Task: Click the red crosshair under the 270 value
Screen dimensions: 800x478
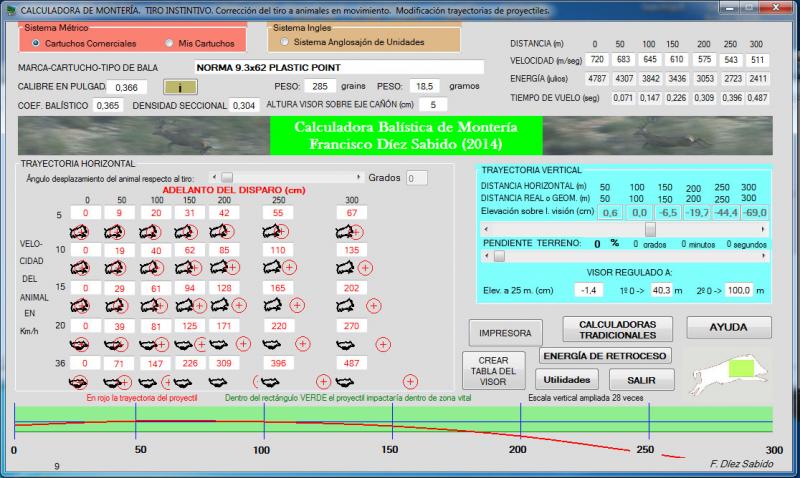Action: point(385,343)
